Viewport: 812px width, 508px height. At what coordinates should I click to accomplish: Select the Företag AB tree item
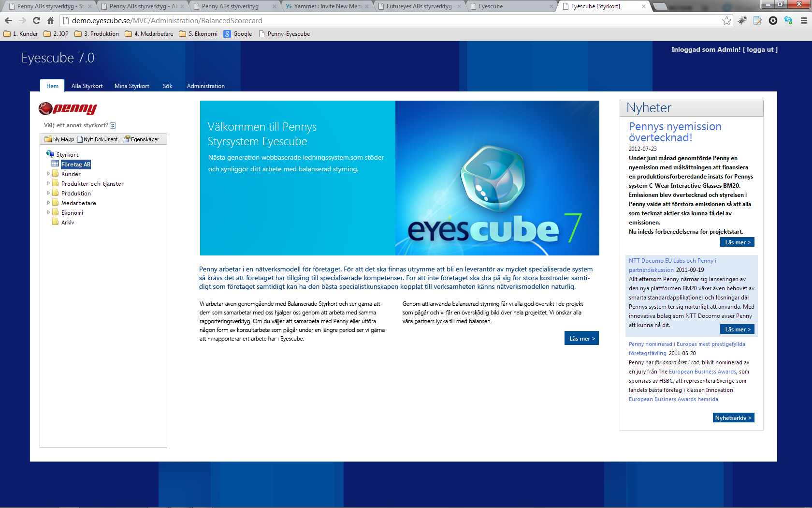(76, 164)
